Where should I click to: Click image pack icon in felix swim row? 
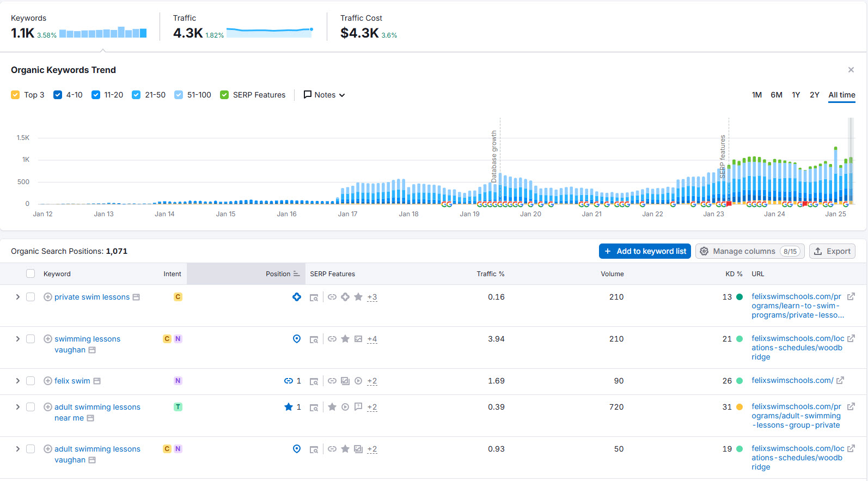[345, 381]
